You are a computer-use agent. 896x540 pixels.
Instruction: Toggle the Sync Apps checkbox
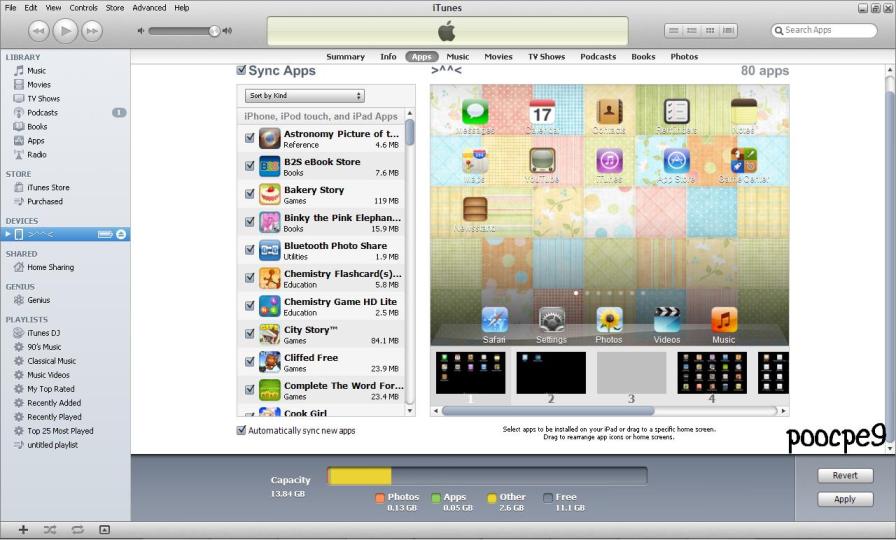pos(242,70)
